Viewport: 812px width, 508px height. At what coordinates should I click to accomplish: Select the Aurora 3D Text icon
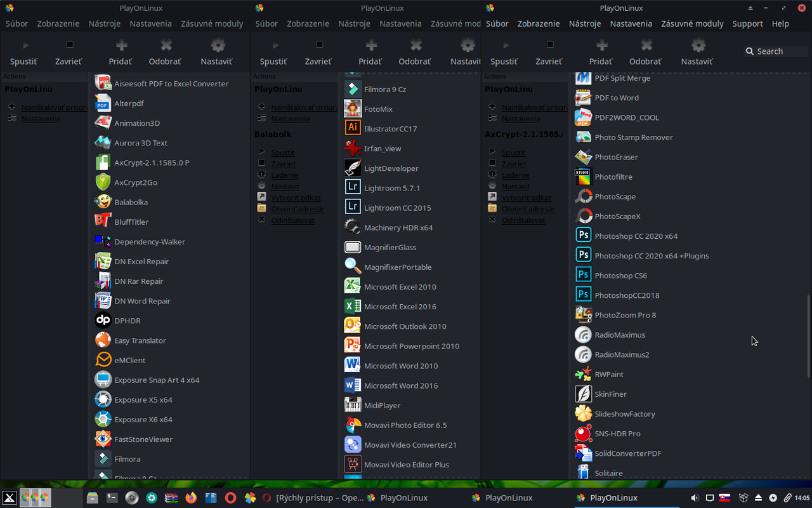point(103,142)
